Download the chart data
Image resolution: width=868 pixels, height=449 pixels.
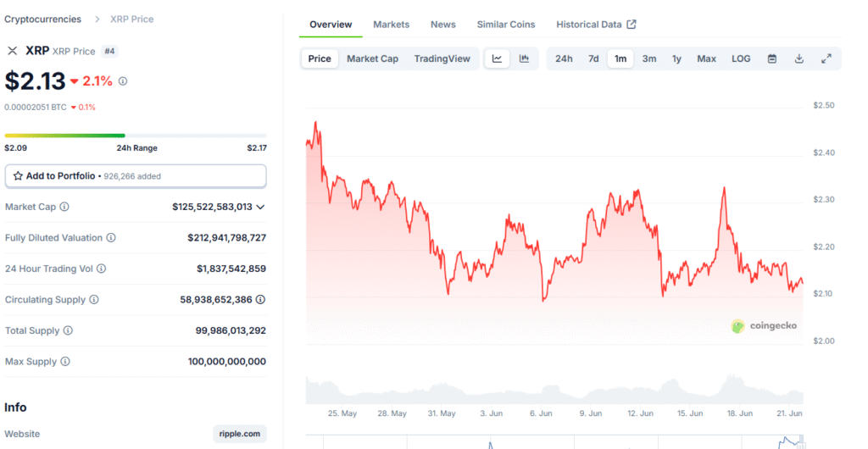tap(798, 58)
